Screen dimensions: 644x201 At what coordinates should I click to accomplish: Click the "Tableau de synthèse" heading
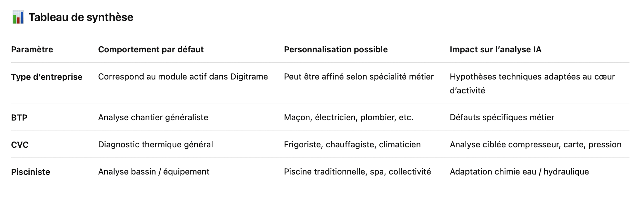click(81, 17)
